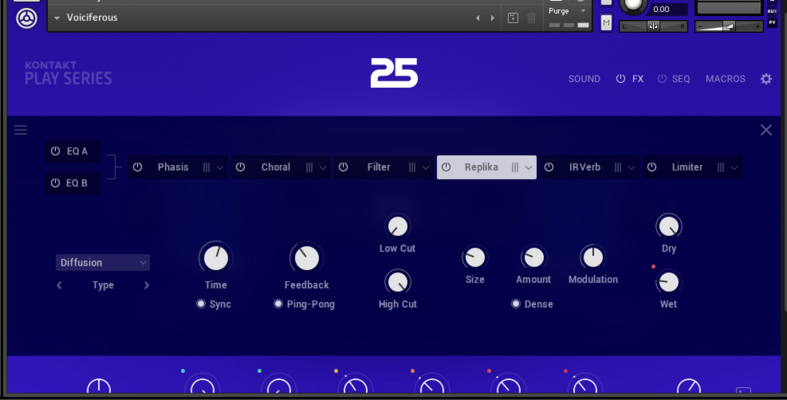This screenshot has width=787, height=400.
Task: Select next delay Type
Action: 147,285
